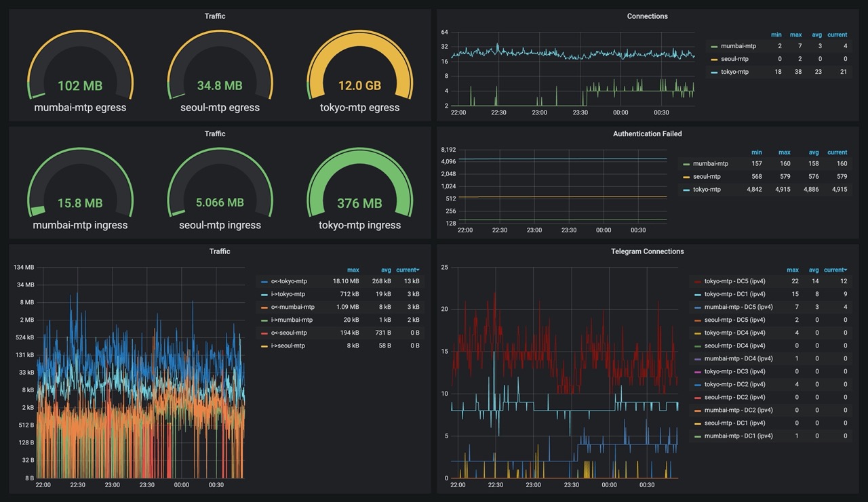Click the red swatch beside tokyo-mtp - DC5
Viewport: 868px width, 502px height.
(697, 281)
